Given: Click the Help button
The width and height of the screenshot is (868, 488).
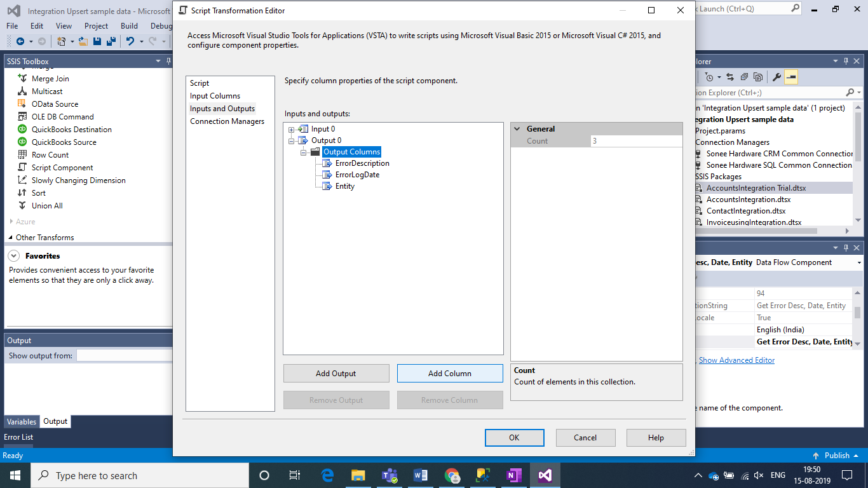Looking at the screenshot, I should pos(656,438).
